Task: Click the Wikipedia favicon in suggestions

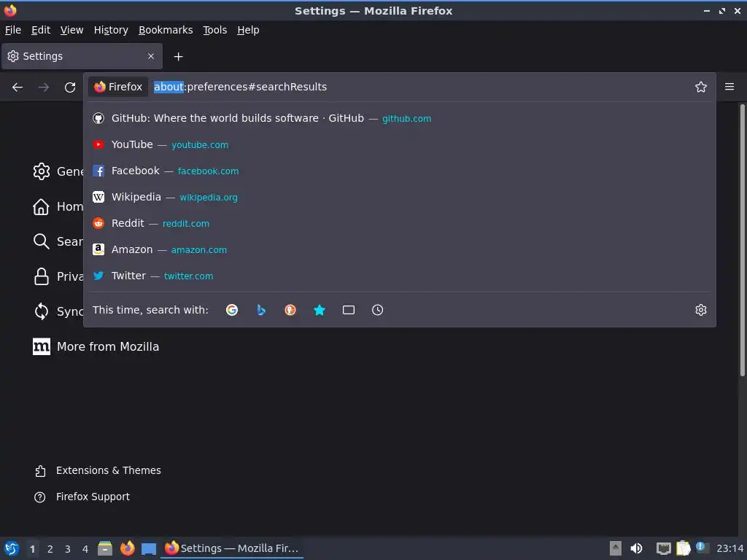Action: click(x=98, y=197)
